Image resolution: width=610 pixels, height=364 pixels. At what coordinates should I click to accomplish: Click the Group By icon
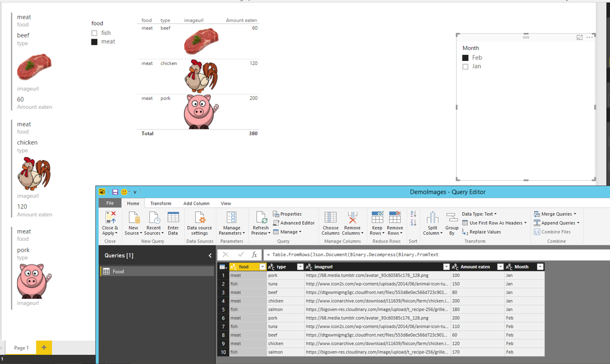point(452,218)
